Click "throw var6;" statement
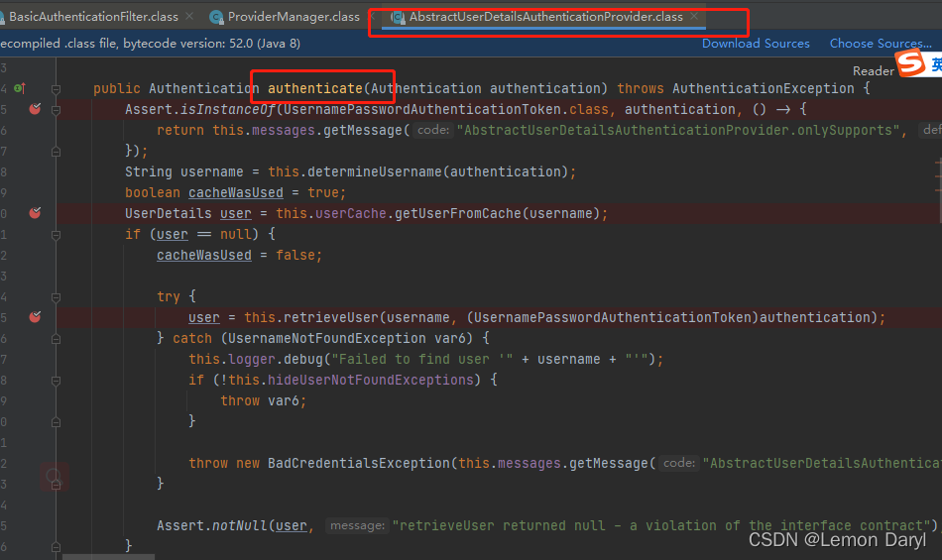The image size is (942, 560). (263, 400)
